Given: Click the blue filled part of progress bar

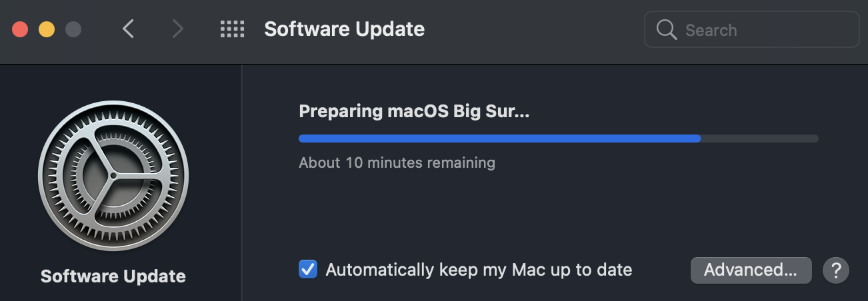Looking at the screenshot, I should (499, 139).
